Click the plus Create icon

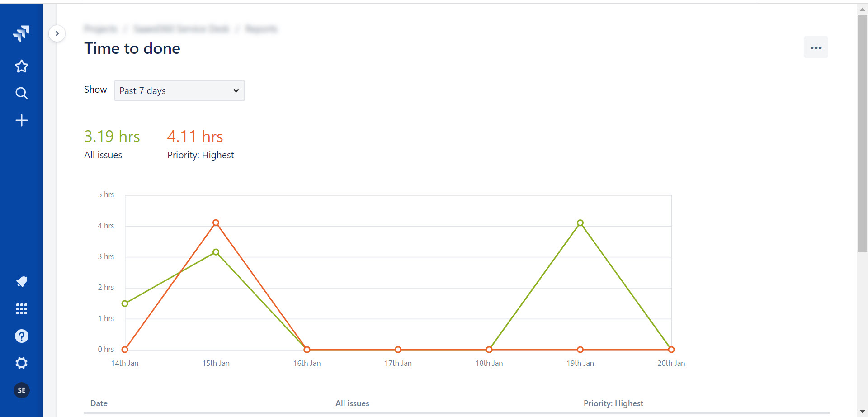click(21, 120)
